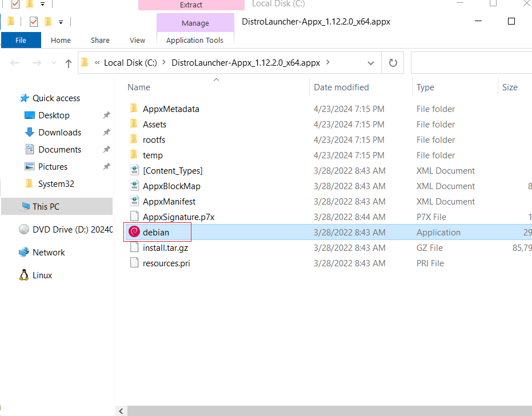532x416 pixels.
Task: Click the Refresh button beside address bar
Action: point(393,63)
